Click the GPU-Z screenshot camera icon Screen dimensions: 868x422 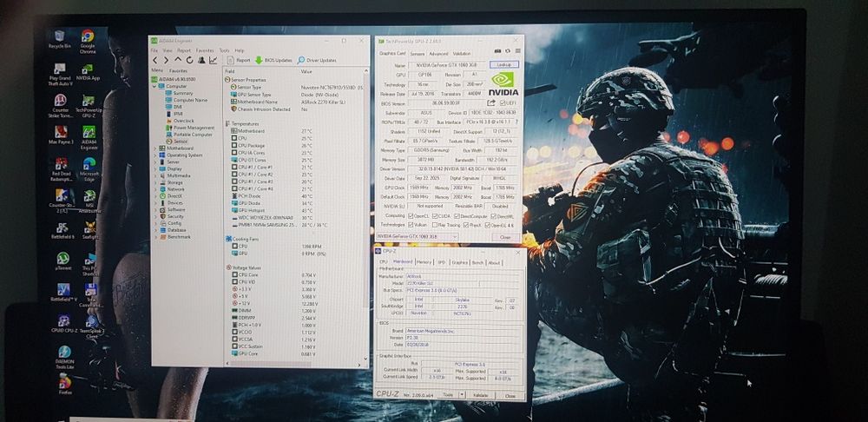tap(497, 51)
